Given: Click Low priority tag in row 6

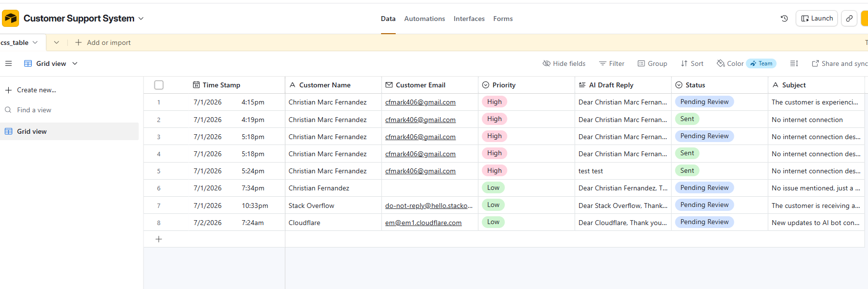Looking at the screenshot, I should (x=493, y=187).
